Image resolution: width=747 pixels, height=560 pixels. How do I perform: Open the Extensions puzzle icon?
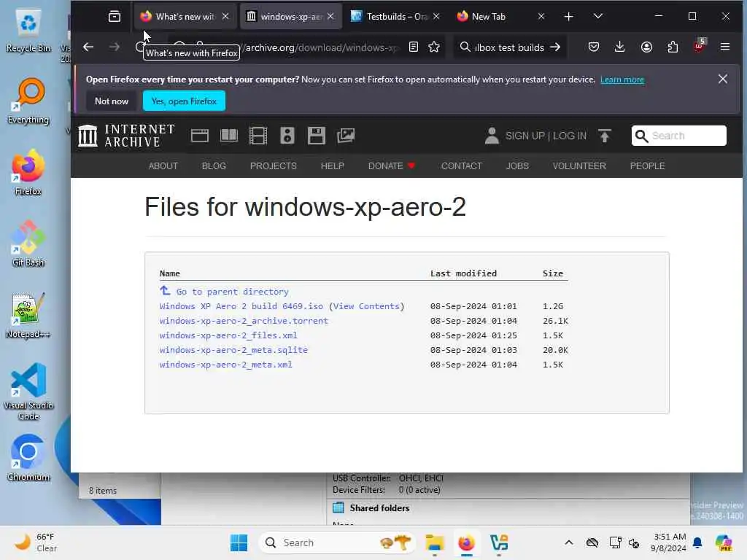click(x=673, y=47)
